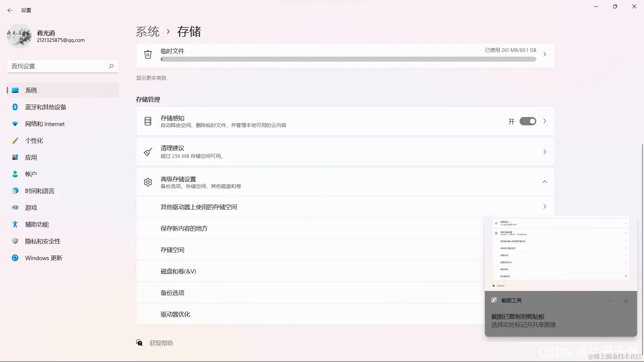Image resolution: width=644 pixels, height=362 pixels.
Task: Select 隐私和安全性 from the sidebar
Action: [42, 241]
